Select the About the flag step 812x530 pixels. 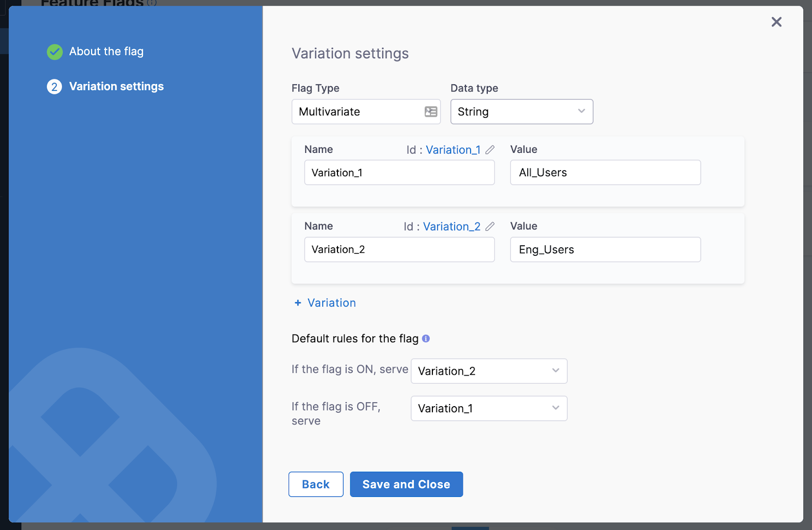pos(106,51)
